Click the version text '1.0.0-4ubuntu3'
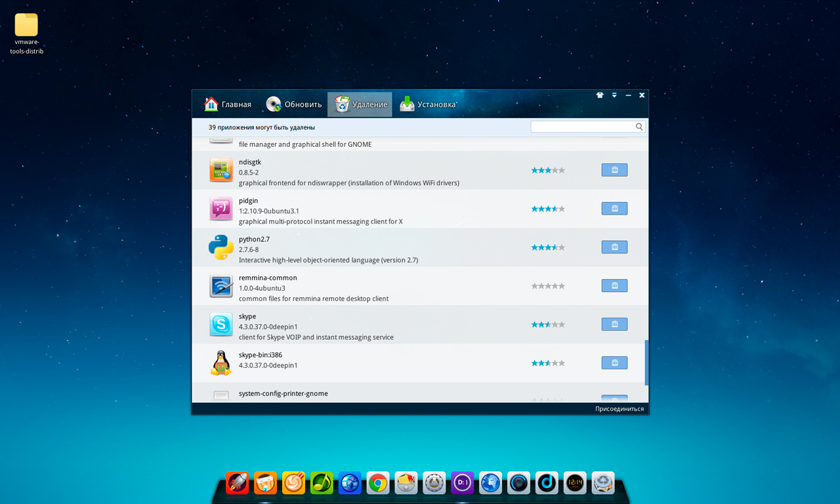The image size is (840, 504). [x=262, y=288]
